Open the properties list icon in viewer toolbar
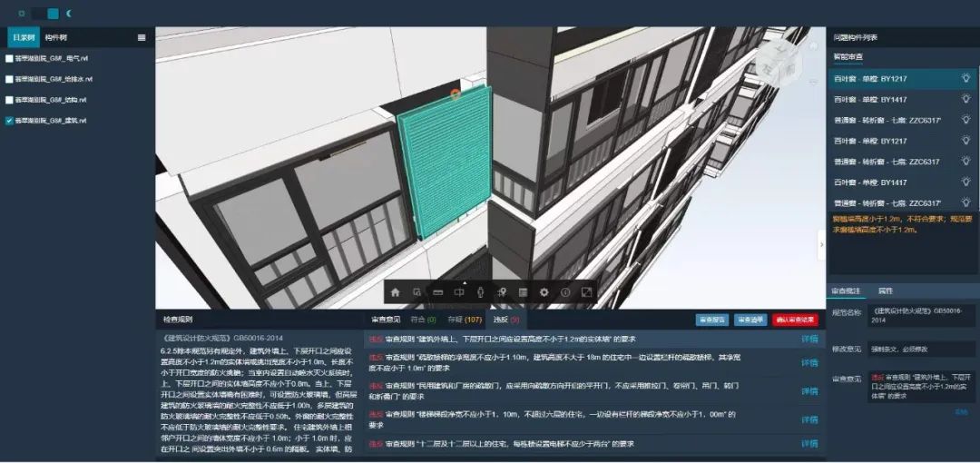 click(x=524, y=292)
